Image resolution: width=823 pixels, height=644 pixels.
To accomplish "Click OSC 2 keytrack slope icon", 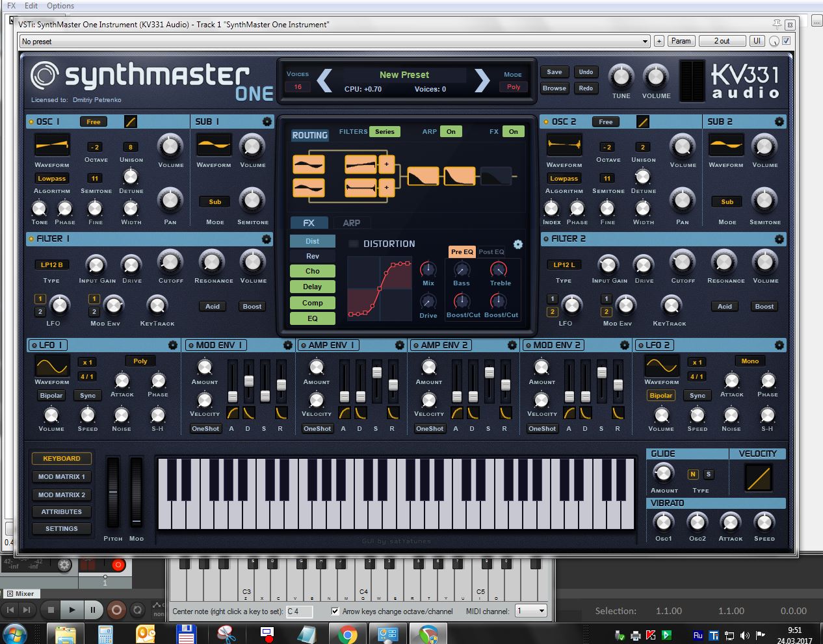I will coord(642,122).
